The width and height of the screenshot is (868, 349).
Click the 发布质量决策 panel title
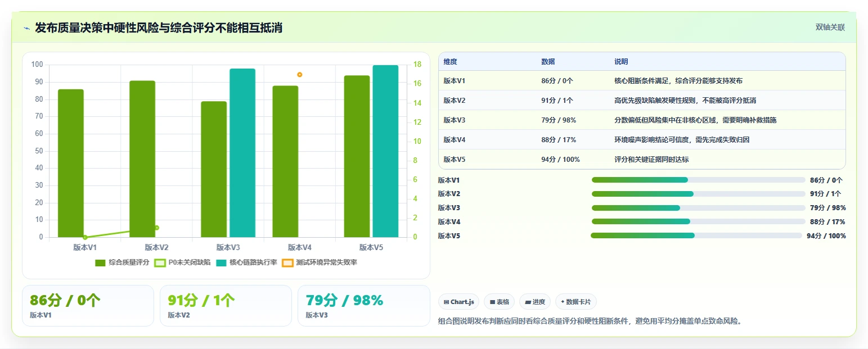(x=159, y=28)
